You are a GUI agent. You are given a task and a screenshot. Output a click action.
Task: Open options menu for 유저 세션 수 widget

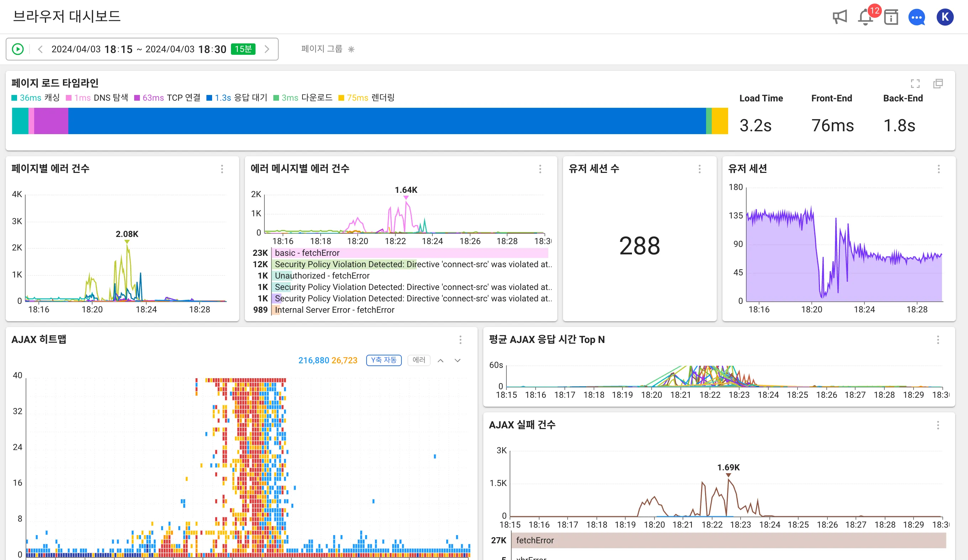(700, 169)
